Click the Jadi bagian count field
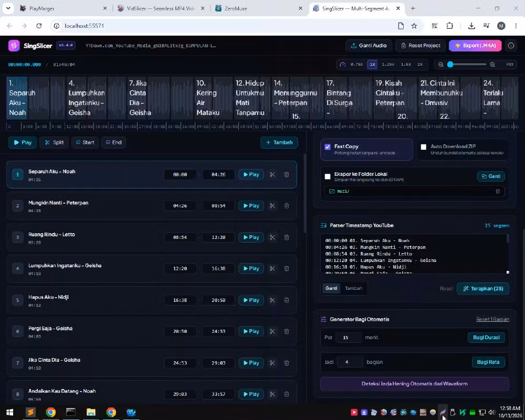The height and width of the screenshot is (420, 525). click(350, 362)
